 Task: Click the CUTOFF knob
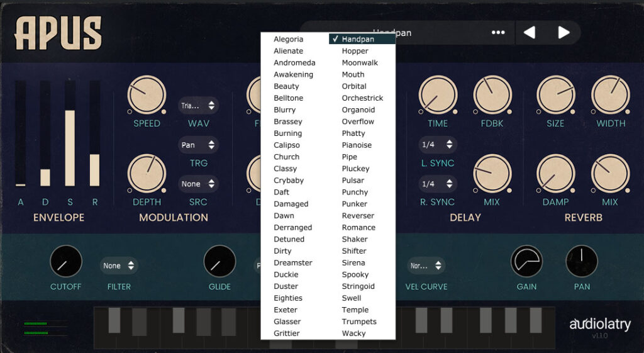(65, 261)
